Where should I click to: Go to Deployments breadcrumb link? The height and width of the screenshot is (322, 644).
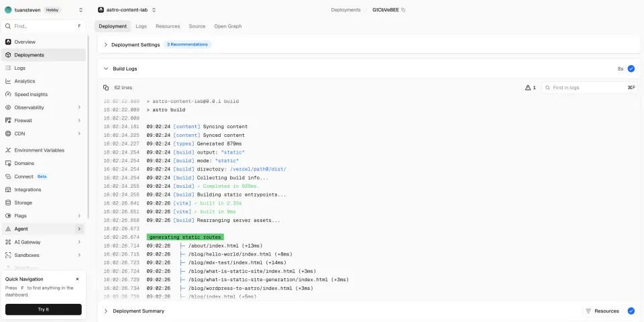pos(346,10)
